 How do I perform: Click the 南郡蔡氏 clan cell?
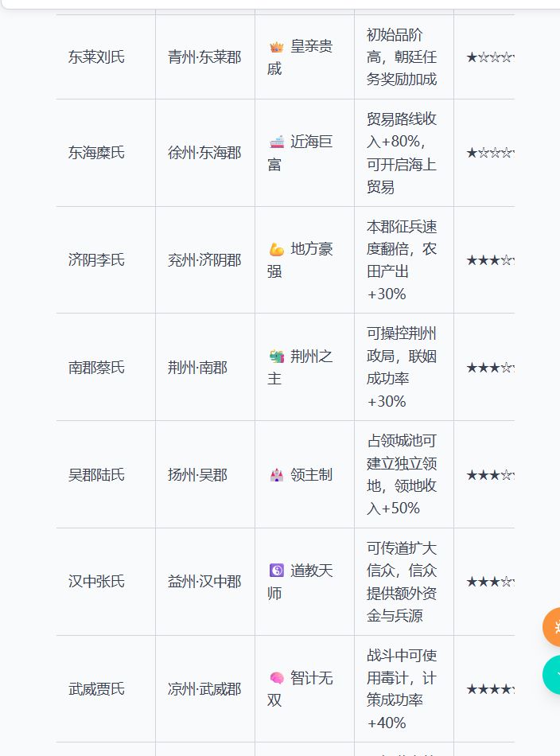coord(96,368)
